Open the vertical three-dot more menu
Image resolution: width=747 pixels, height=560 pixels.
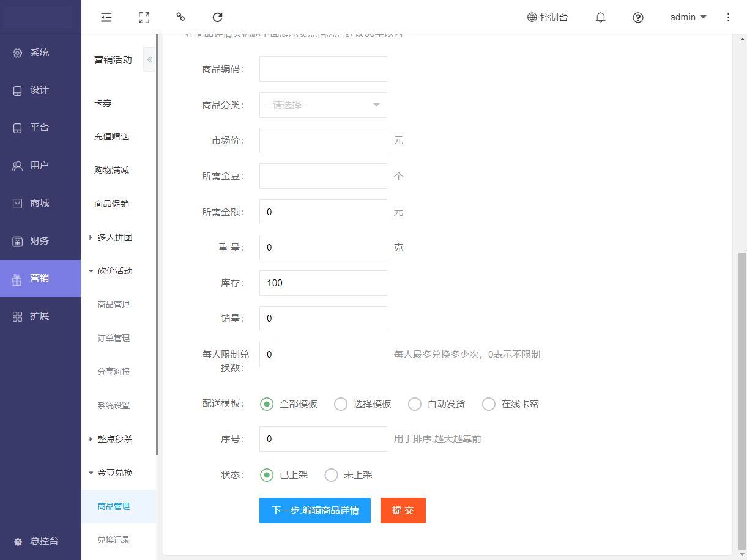(728, 17)
